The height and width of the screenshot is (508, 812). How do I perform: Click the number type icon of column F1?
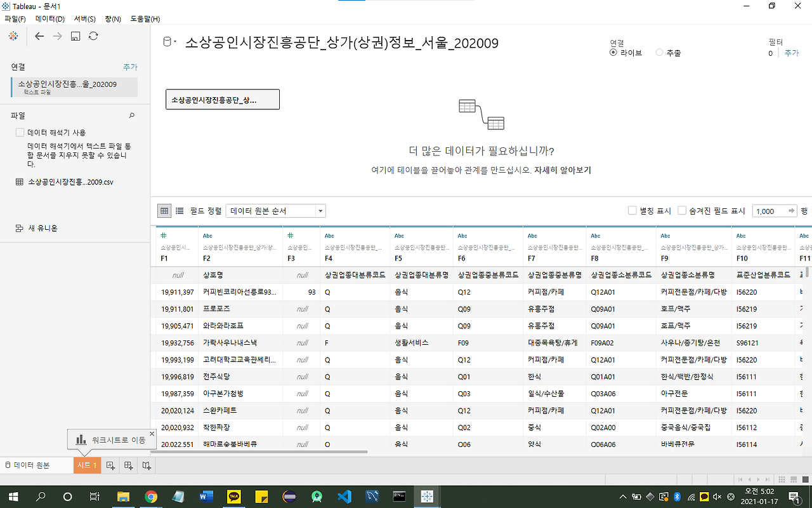tap(163, 236)
